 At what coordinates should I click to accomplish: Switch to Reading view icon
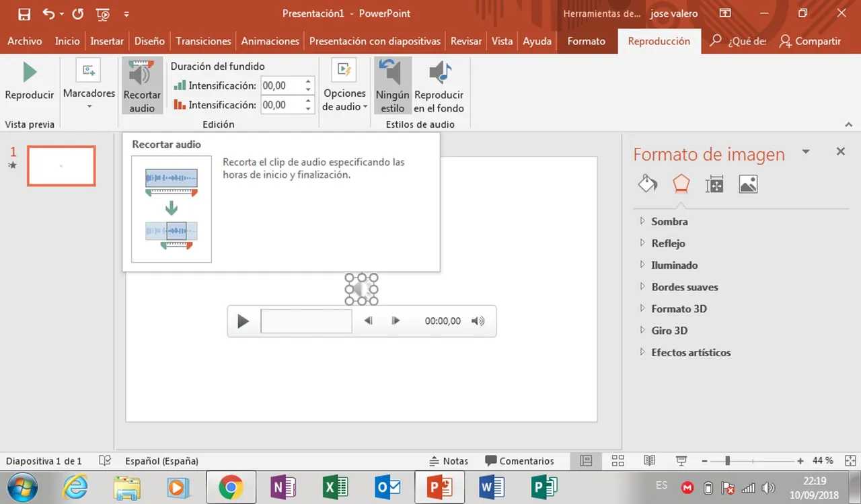pos(649,461)
